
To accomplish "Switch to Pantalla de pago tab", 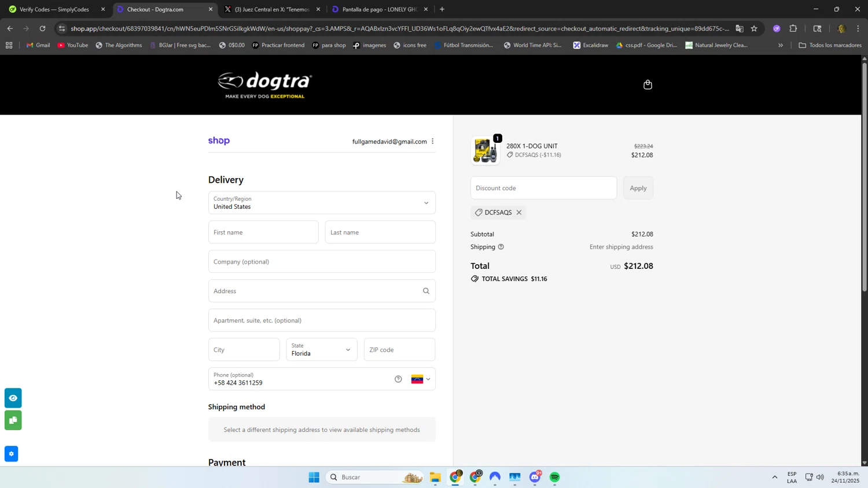I will [x=379, y=9].
